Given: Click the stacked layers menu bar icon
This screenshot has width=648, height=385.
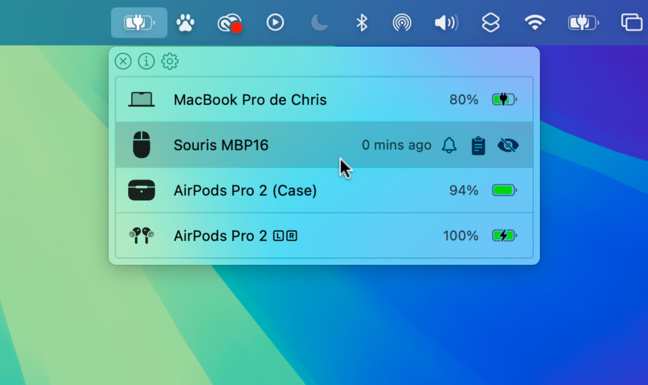Looking at the screenshot, I should coord(491,22).
